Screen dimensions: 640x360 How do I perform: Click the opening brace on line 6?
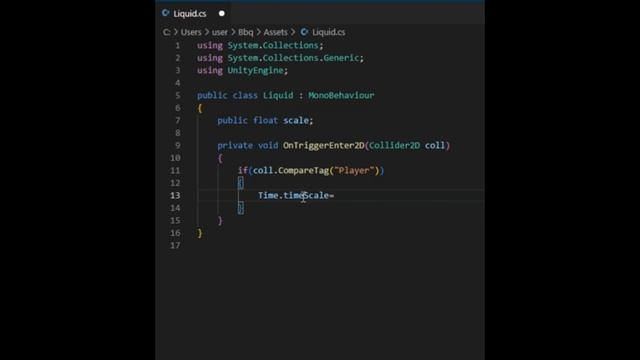point(200,108)
